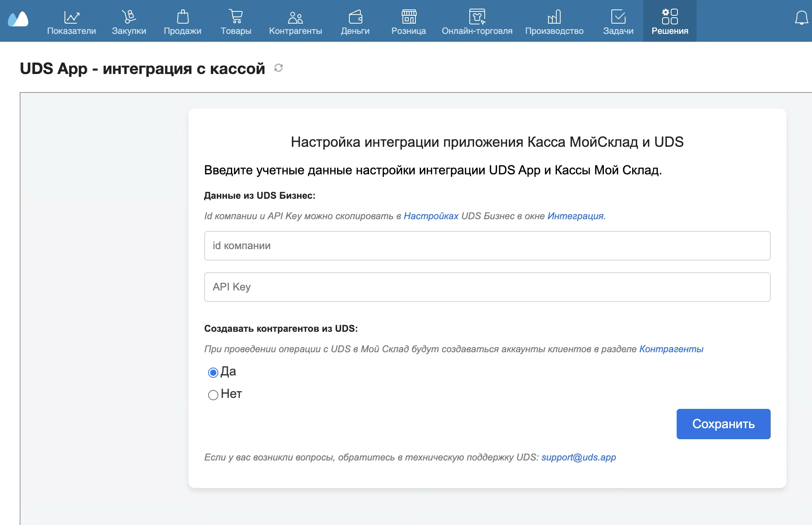Open the Розница section

tap(409, 22)
